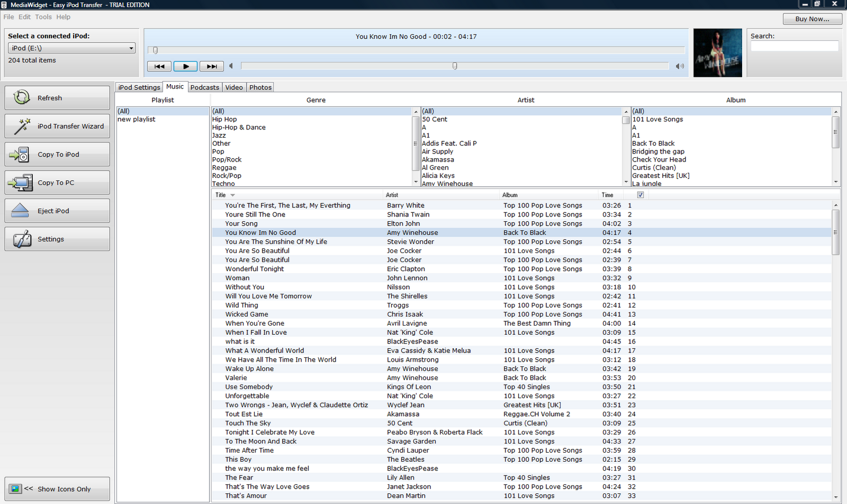Image resolution: width=847 pixels, height=504 pixels.
Task: Select the song Valerie
Action: (x=236, y=378)
